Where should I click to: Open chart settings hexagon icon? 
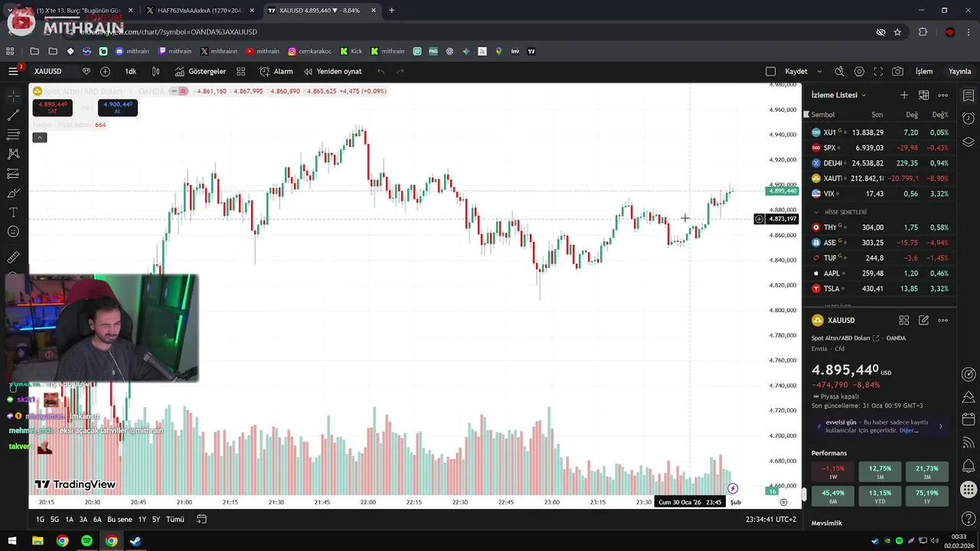pyautogui.click(x=859, y=71)
